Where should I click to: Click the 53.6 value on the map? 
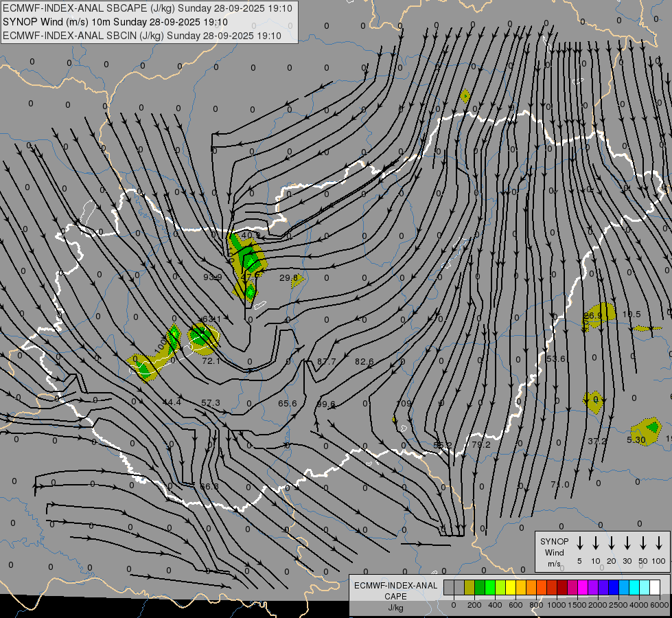[x=556, y=358]
